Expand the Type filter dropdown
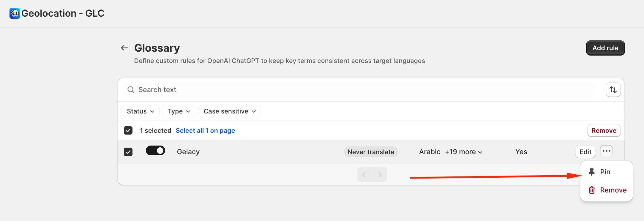 point(179,111)
